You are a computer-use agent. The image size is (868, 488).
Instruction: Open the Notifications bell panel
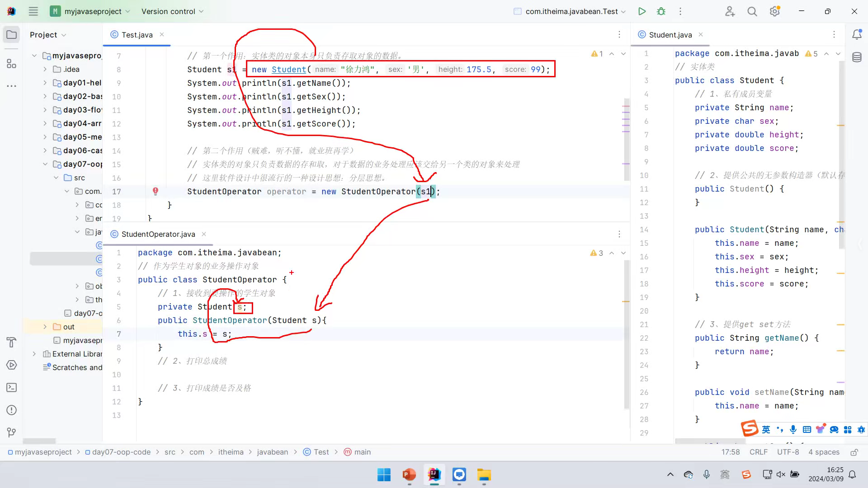coord(857,35)
